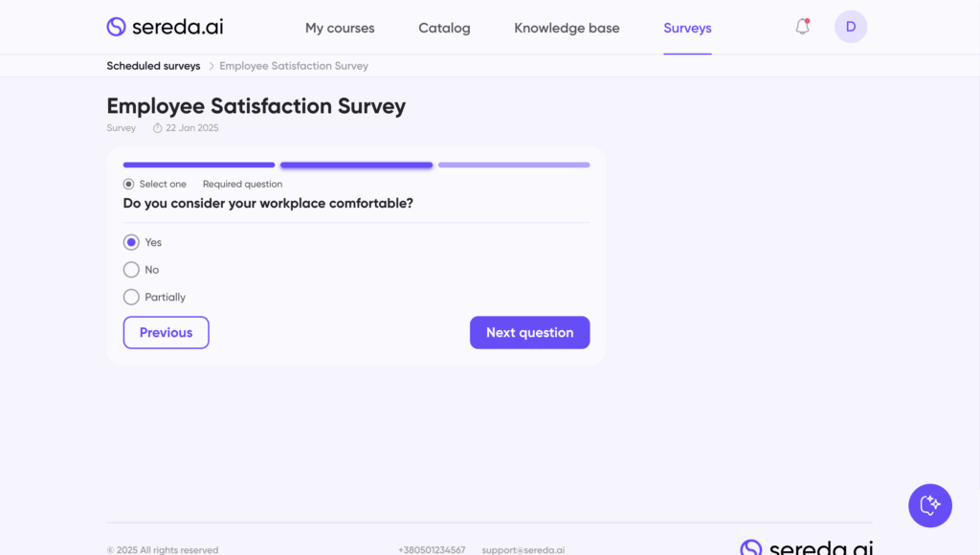Click the breadcrumb chevron separator
The width and height of the screenshot is (980, 555).
(211, 66)
